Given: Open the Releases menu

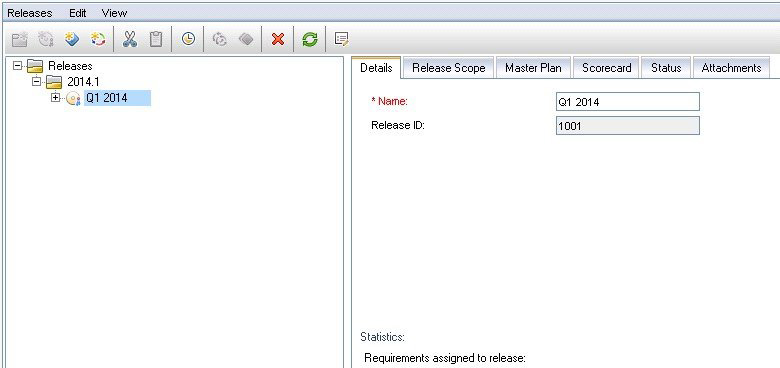Looking at the screenshot, I should [x=30, y=13].
